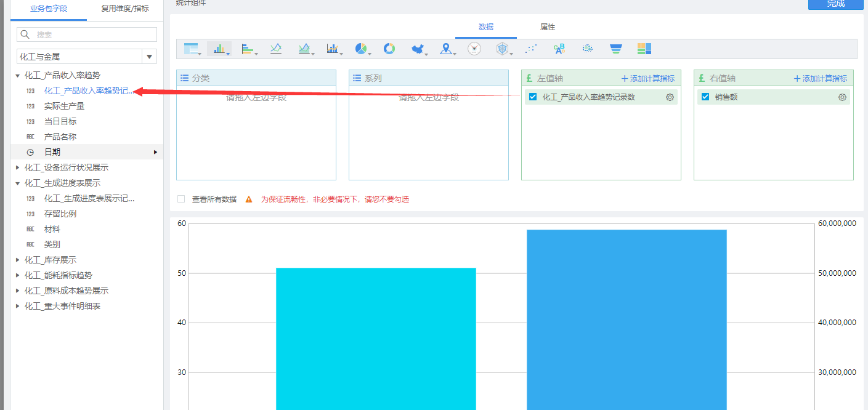The width and height of the screenshot is (868, 410).
Task: Click the cyan bar in chart
Action: tap(376, 339)
